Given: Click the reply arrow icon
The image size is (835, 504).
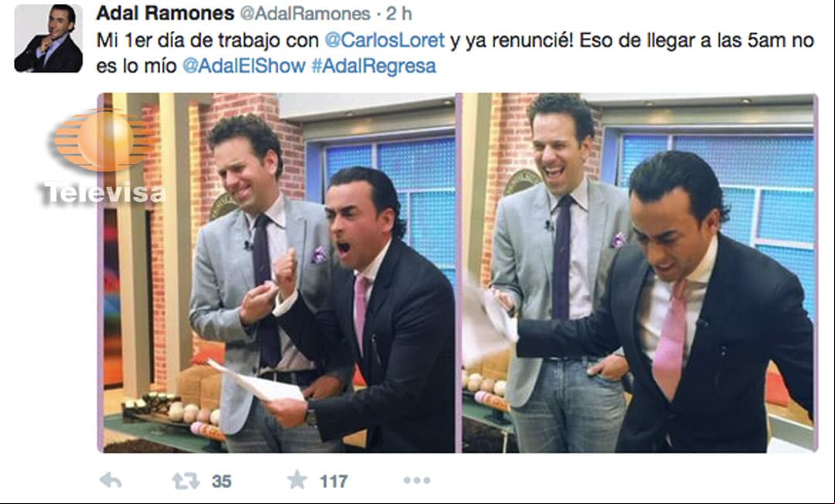Looking at the screenshot, I should (x=110, y=481).
